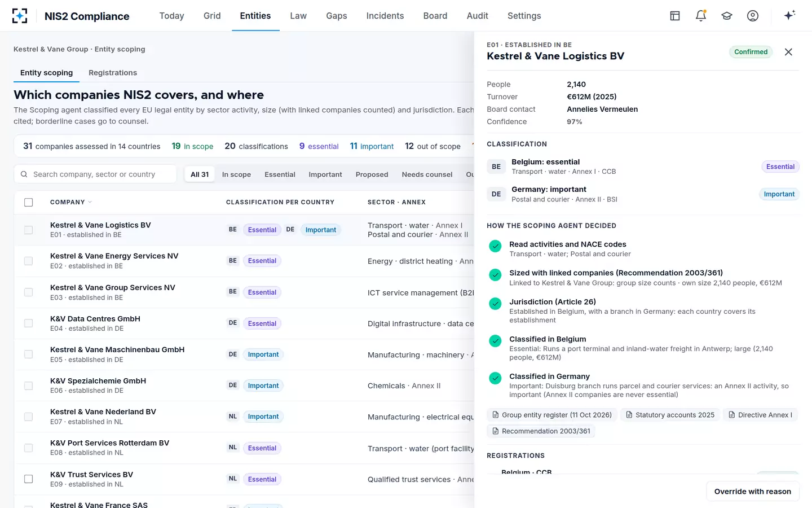The height and width of the screenshot is (508, 812).
Task: Click the 11 important summary stat
Action: (x=372, y=146)
